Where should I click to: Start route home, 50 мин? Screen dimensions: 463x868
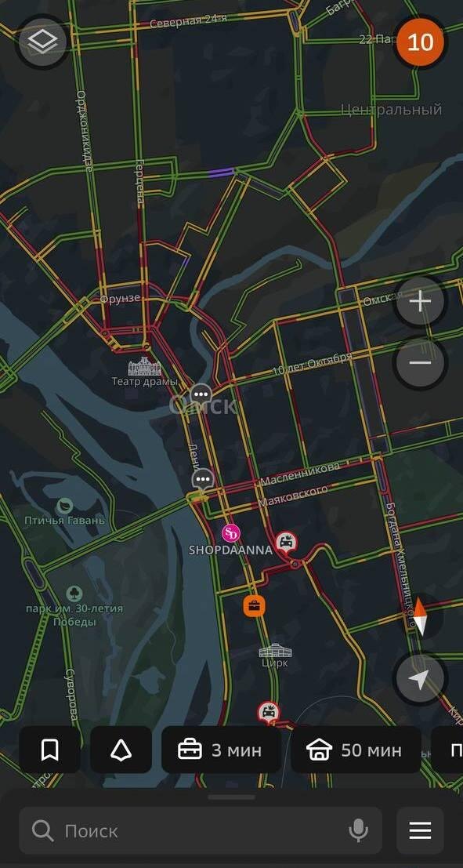[356, 750]
